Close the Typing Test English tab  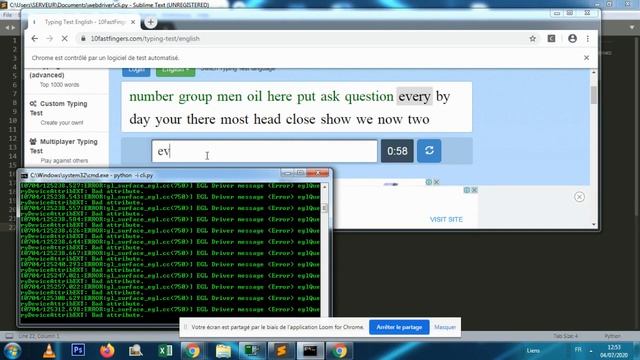(133, 22)
